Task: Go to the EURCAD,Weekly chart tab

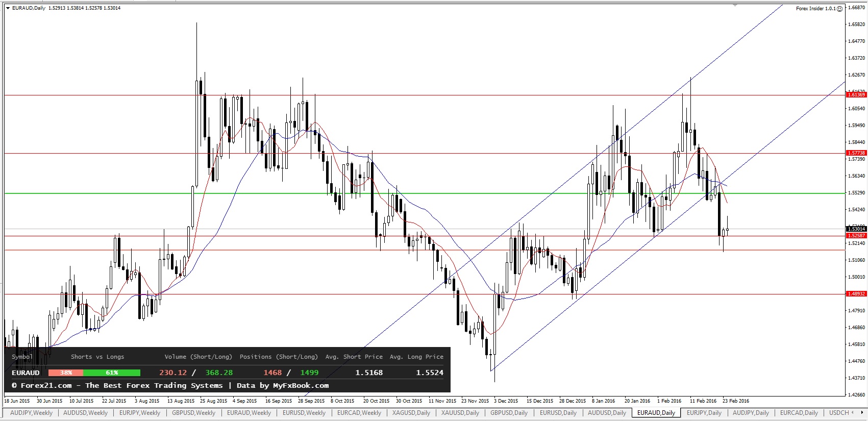Action: tap(359, 413)
